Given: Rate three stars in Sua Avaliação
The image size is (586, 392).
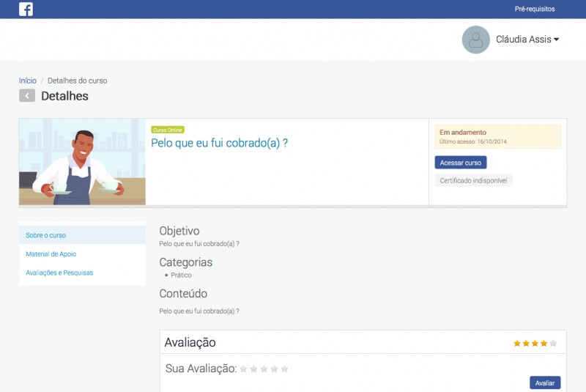Looking at the screenshot, I should point(264,369).
